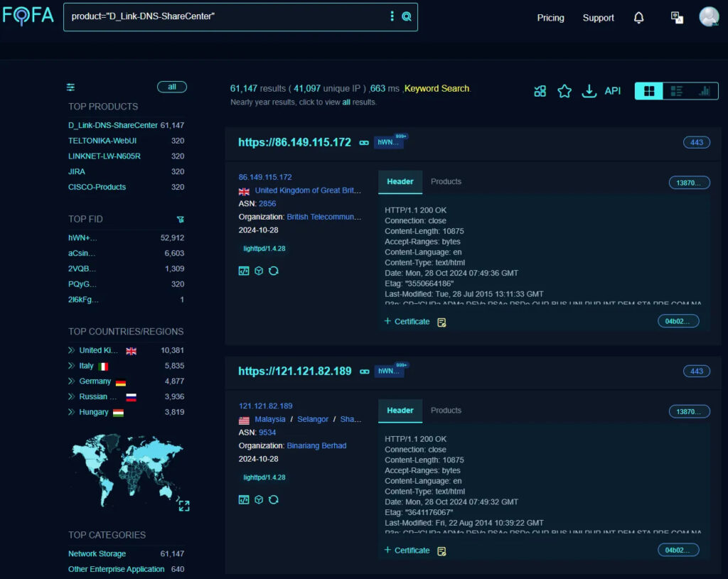This screenshot has width=728, height=579.
Task: Click 04b02... hash badge of first result
Action: tap(678, 322)
